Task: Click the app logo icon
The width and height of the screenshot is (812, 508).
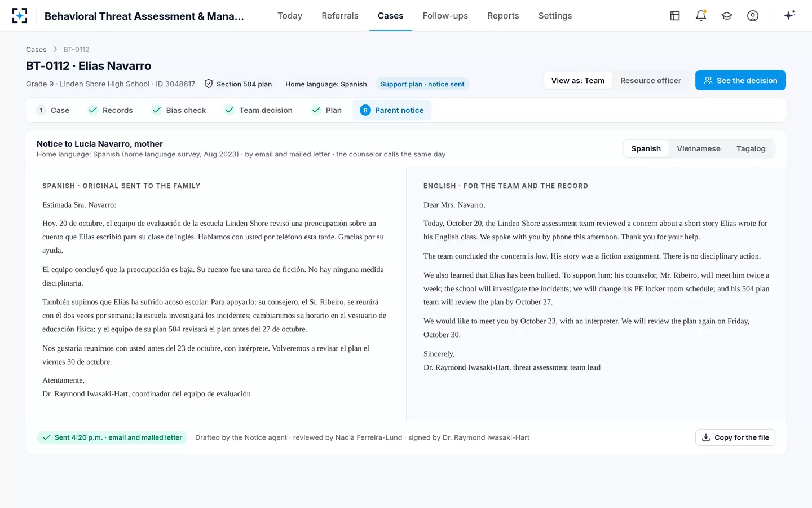Action: point(20,16)
